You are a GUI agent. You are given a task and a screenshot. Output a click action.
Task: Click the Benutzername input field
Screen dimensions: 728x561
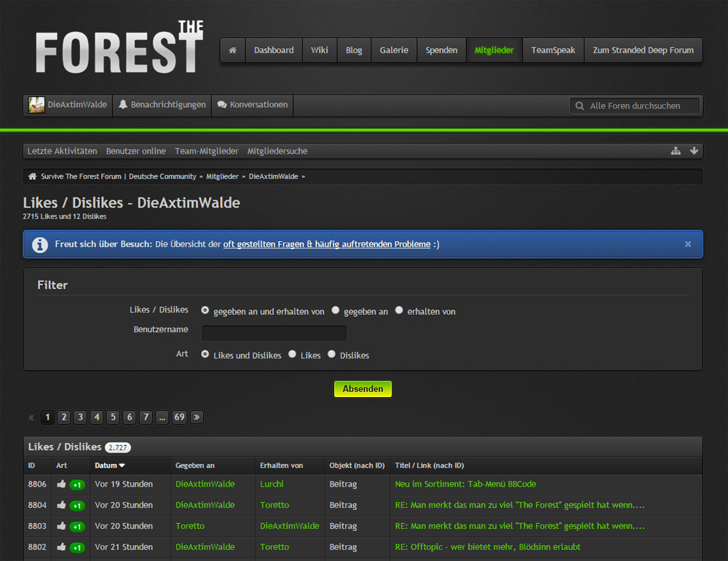274,333
